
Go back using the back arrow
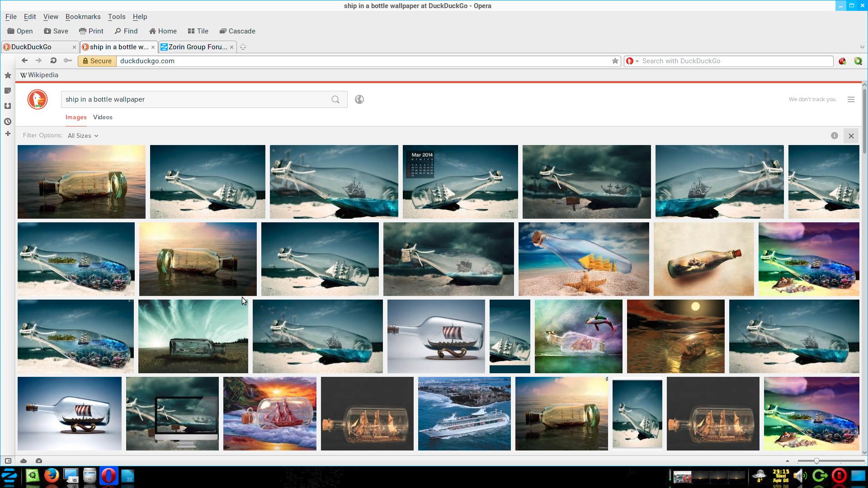[24, 61]
